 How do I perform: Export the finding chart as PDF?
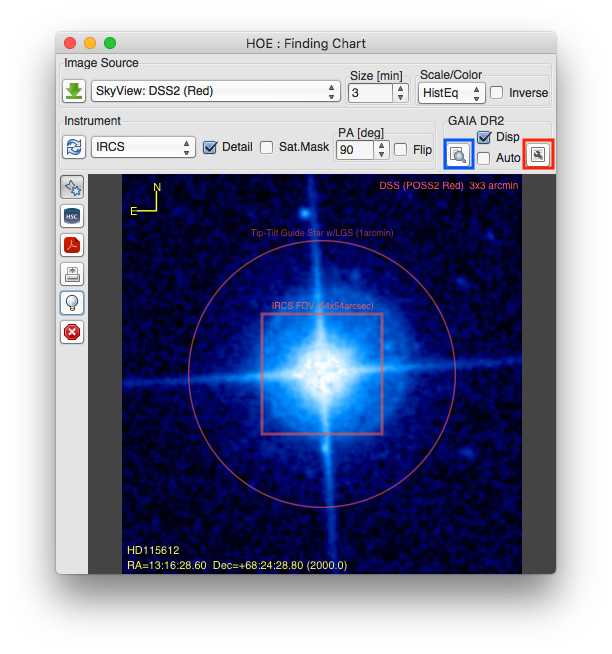click(72, 245)
